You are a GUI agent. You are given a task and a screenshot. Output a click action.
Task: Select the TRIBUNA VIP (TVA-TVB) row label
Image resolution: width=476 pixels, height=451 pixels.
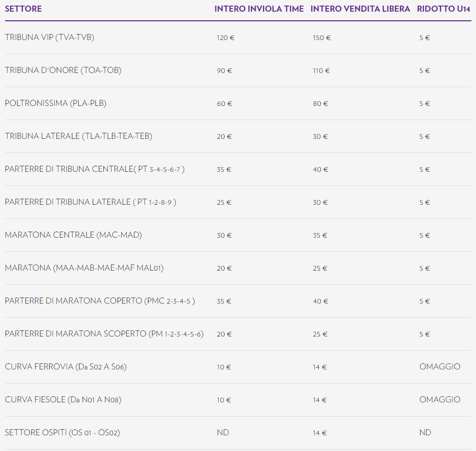50,37
